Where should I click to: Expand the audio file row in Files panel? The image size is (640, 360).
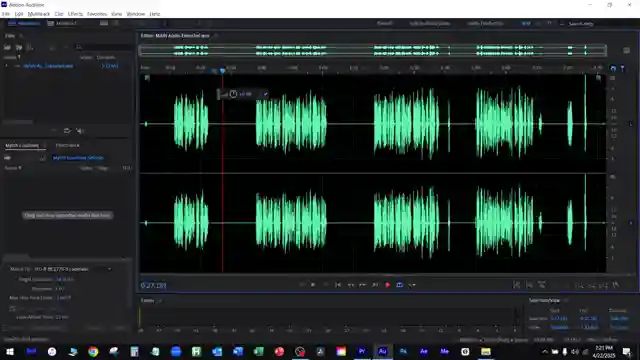click(6, 66)
